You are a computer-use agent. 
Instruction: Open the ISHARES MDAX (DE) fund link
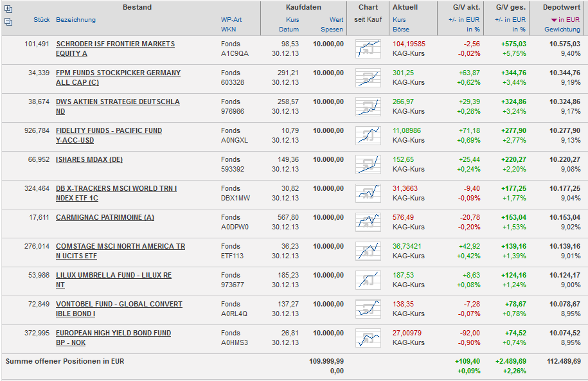click(89, 159)
